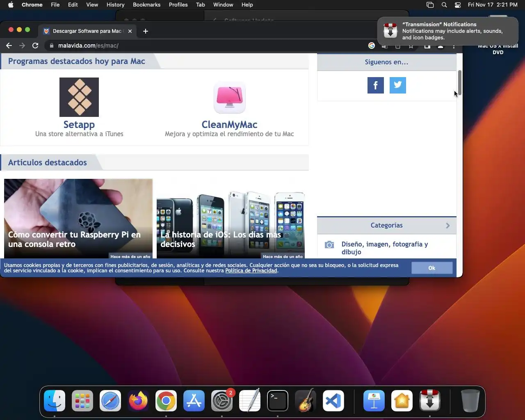Screen dimensions: 525x420
Task: Open the View menu
Action: (92, 5)
